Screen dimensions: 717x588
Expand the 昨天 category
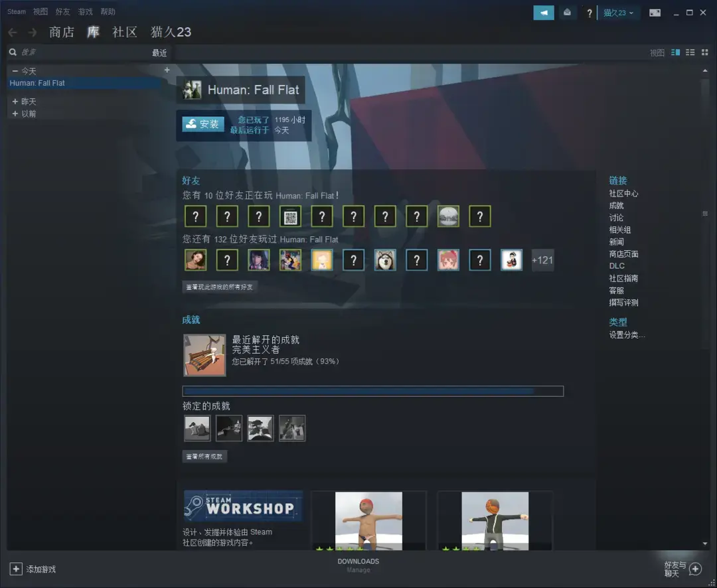click(x=15, y=102)
